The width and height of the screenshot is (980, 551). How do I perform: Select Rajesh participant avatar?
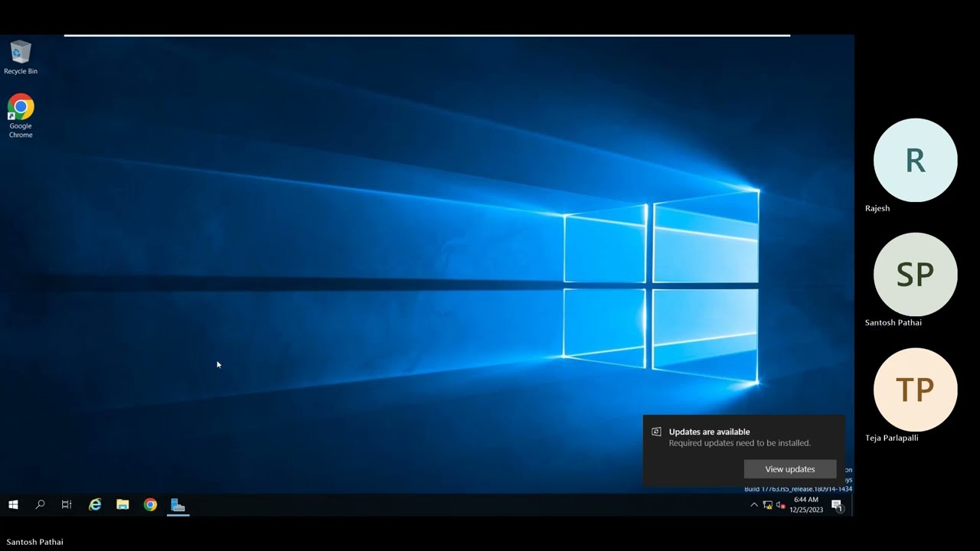click(x=915, y=160)
